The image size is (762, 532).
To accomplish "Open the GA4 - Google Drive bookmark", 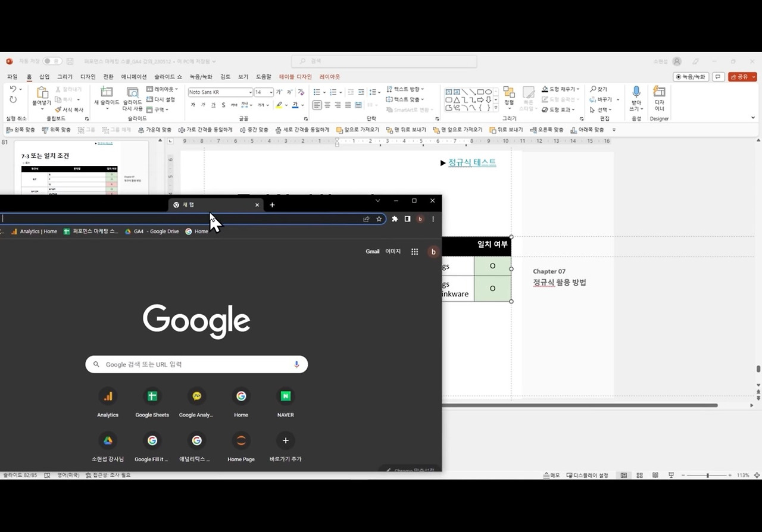I will (x=152, y=231).
